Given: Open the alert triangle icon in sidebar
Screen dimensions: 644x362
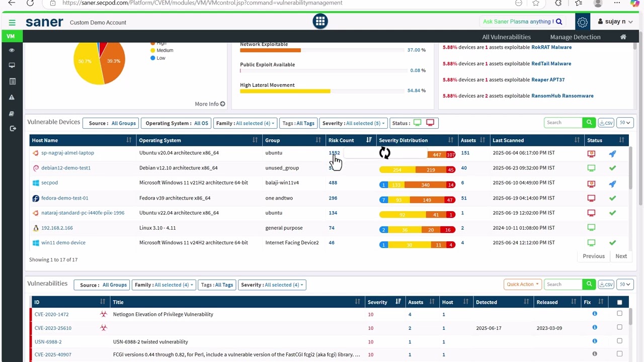Looking at the screenshot, I should pos(12,97).
